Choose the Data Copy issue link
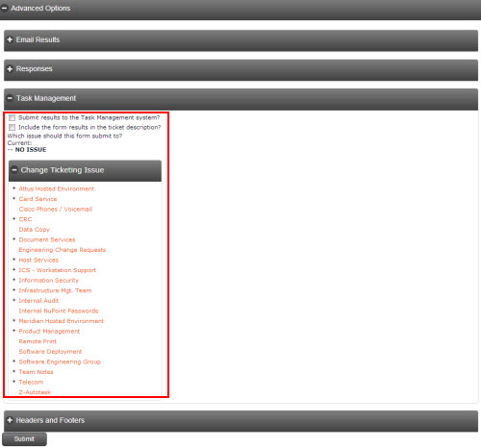 (x=34, y=230)
